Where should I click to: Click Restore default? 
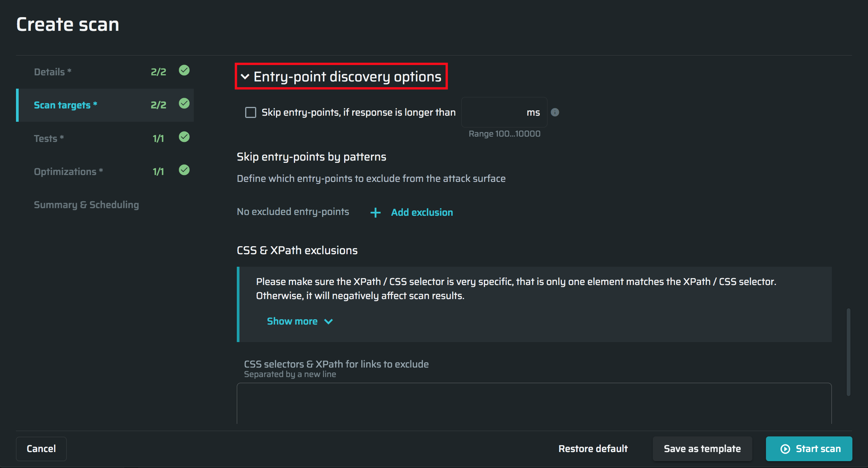pos(593,449)
